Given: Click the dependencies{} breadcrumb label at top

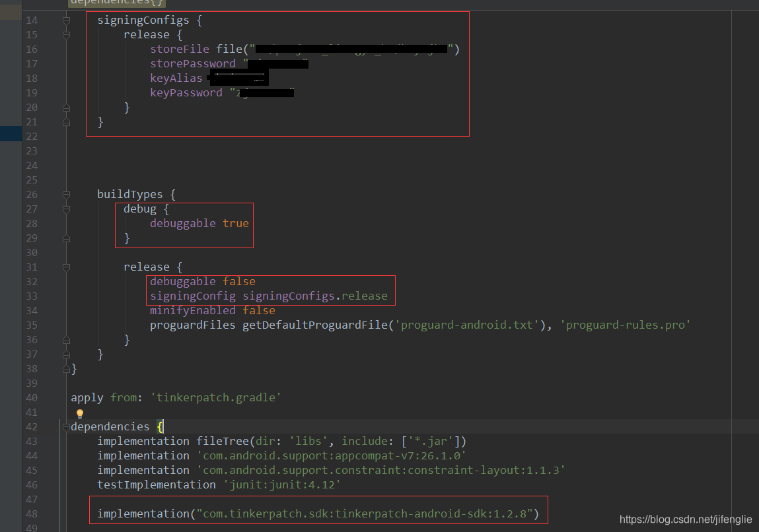Looking at the screenshot, I should coord(116,3).
